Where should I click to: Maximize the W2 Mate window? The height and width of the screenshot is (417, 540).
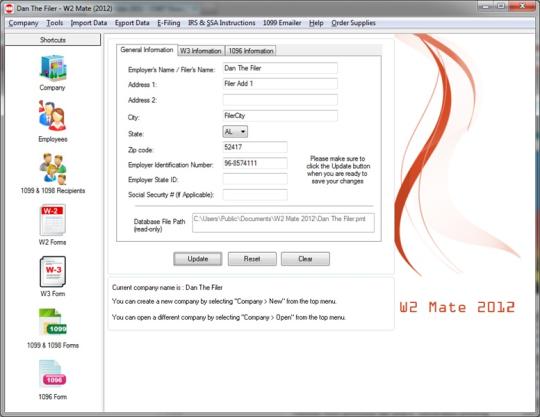tap(501, 6)
